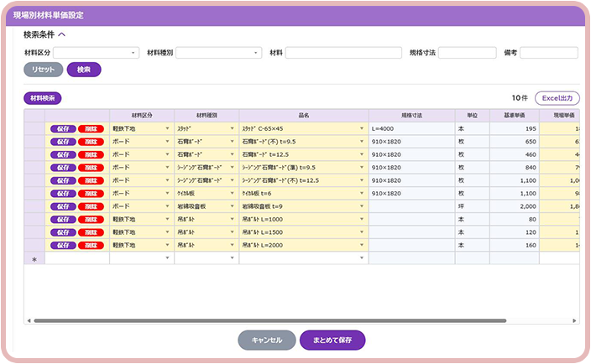Viewport: 591px width, 364px height.
Task: Click the 基準単価 column header
Action: (x=515, y=116)
